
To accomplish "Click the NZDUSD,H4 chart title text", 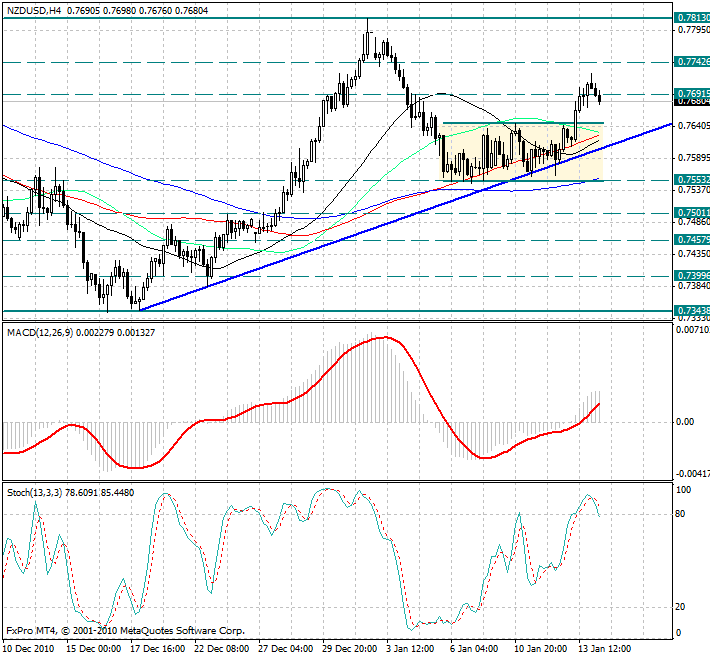I will (x=32, y=9).
